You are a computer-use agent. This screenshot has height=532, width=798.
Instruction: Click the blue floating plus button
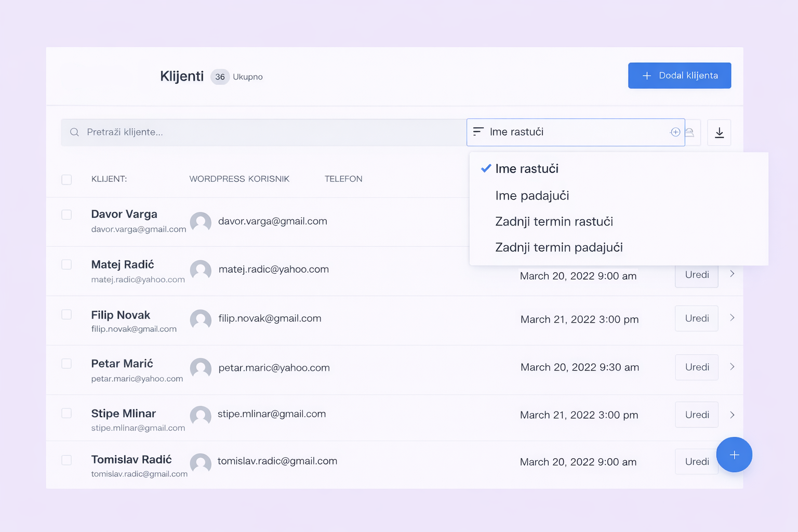click(734, 455)
